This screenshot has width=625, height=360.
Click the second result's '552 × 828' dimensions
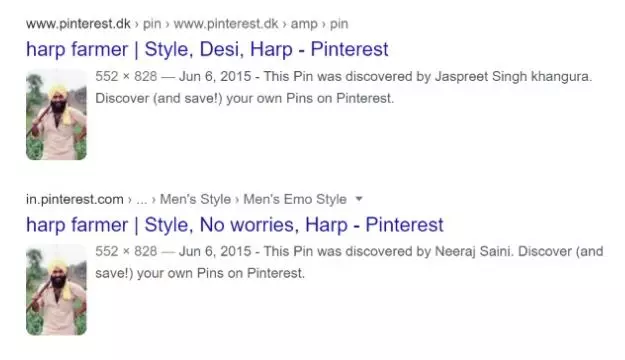[x=126, y=252]
